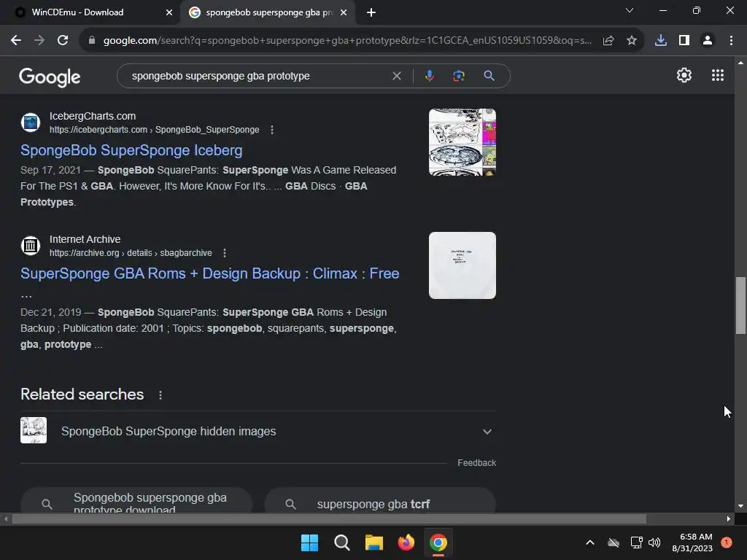Click the Internet Archive site favicon
Viewport: 747px width, 560px height.
click(31, 246)
